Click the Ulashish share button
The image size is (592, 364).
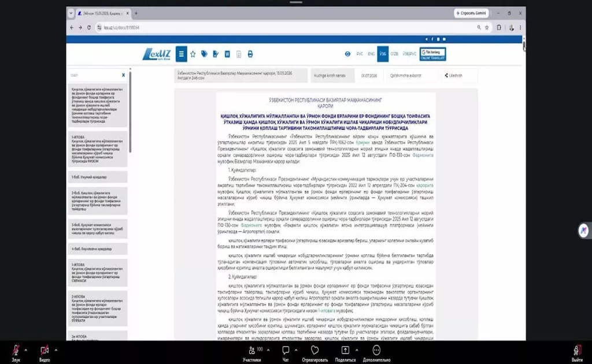tap(453, 76)
